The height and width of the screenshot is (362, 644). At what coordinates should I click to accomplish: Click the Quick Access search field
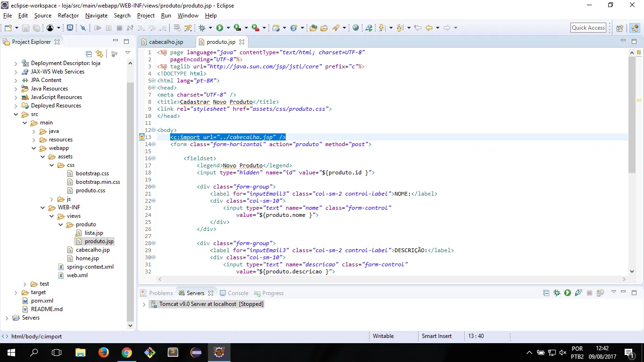[x=588, y=28]
